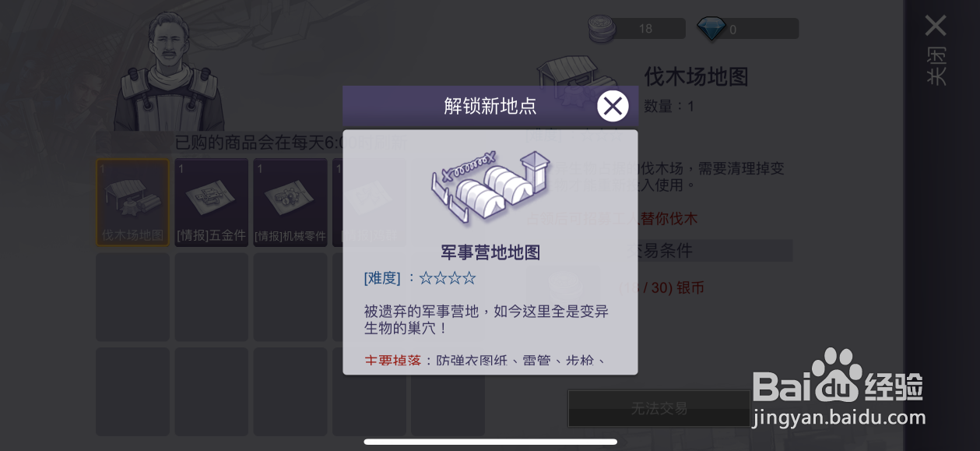Click the 解锁新地点 dialog header
This screenshot has height=451, width=980.
(490, 106)
